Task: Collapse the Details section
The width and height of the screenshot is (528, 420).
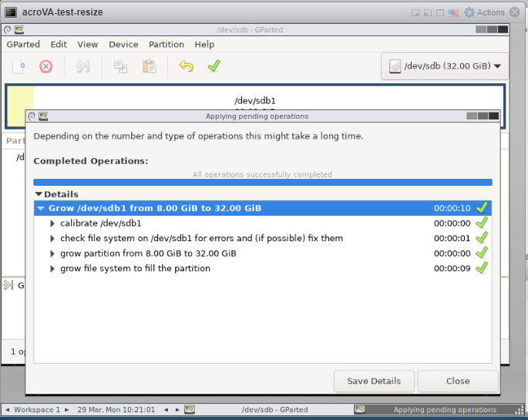Action: [x=39, y=194]
